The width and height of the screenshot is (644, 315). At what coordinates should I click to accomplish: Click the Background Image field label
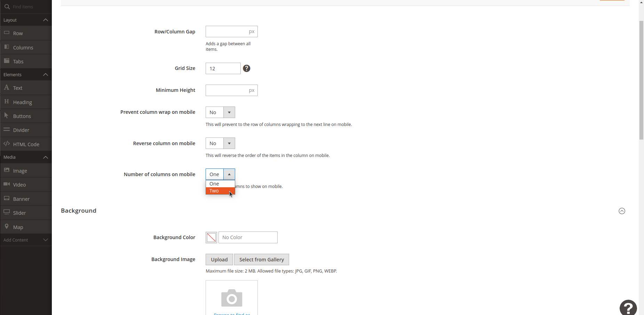click(173, 259)
